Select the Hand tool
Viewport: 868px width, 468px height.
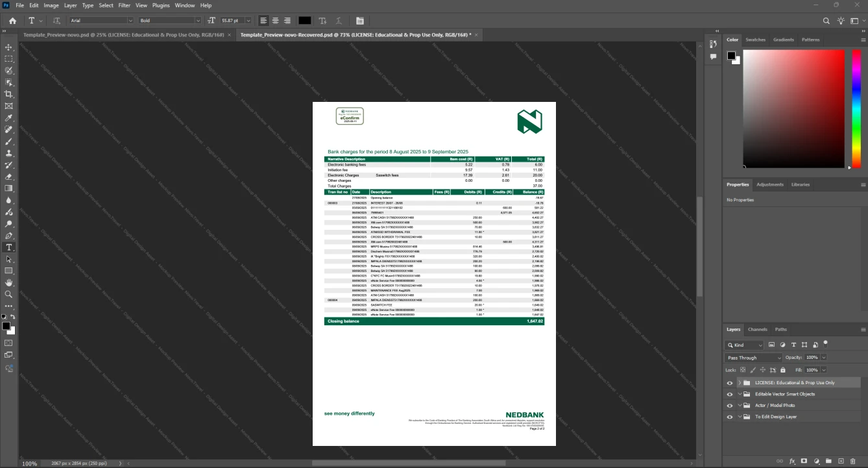(x=9, y=282)
